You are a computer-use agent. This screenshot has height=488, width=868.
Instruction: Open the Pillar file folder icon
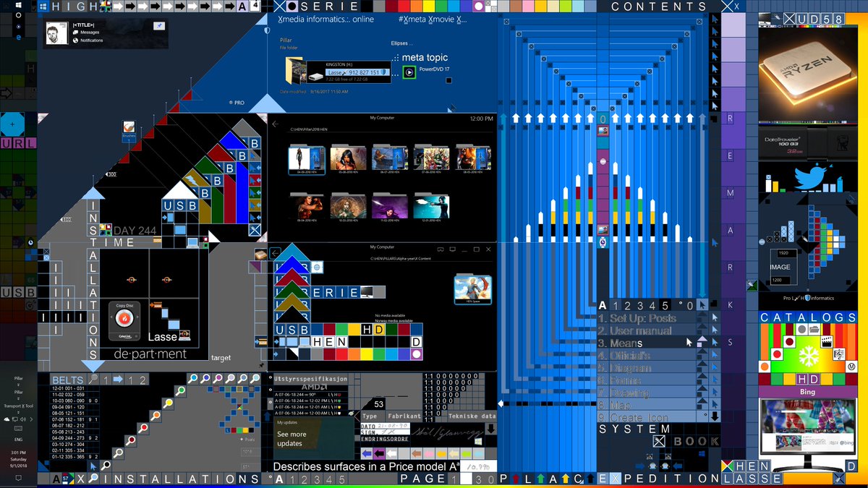(x=295, y=70)
